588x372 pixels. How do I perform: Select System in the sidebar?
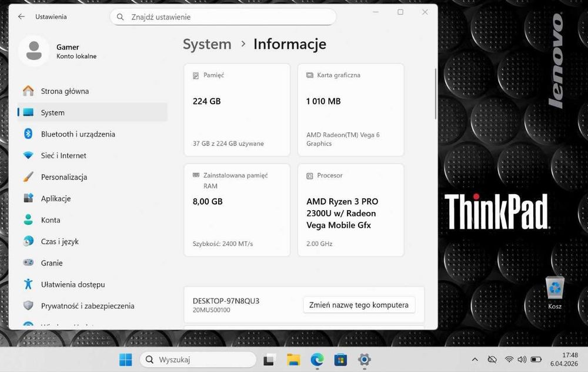coord(92,112)
